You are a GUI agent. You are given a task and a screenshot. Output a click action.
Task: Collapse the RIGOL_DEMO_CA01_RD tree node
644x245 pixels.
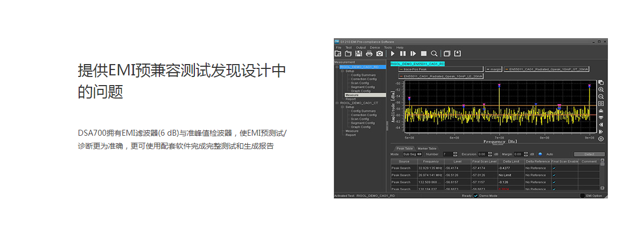tap(337, 67)
